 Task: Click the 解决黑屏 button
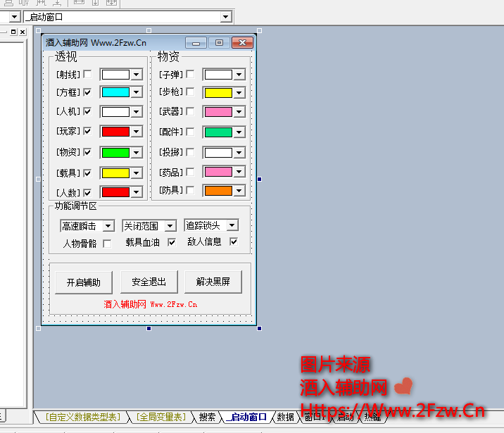pos(213,282)
